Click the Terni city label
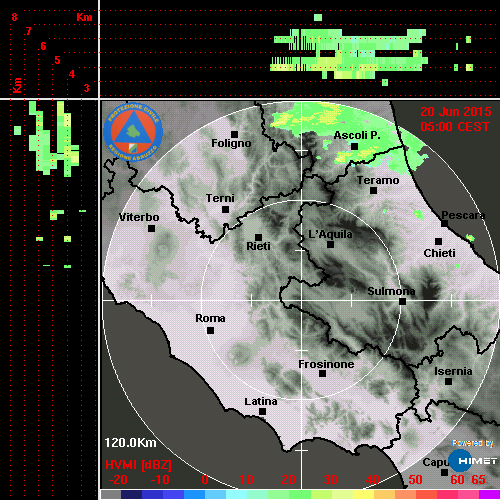Screen dimensions: 500x500 (220, 198)
